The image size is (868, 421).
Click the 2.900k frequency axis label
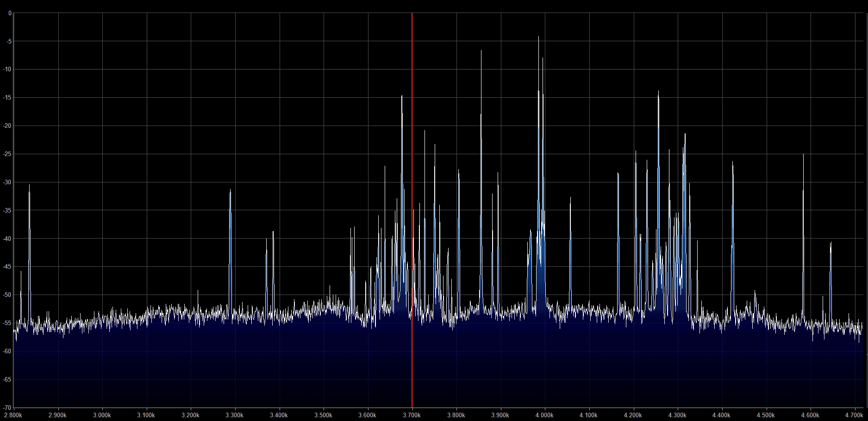(x=57, y=415)
